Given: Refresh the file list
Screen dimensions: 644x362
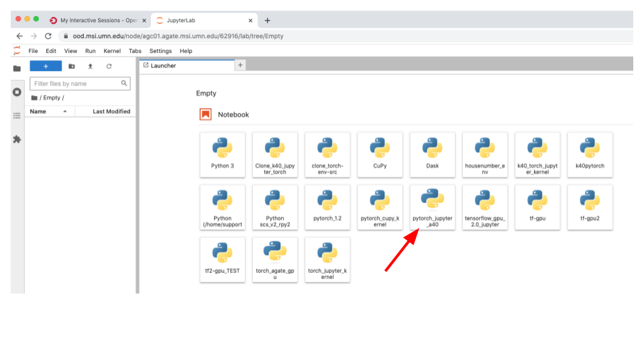Looking at the screenshot, I should click(x=109, y=66).
